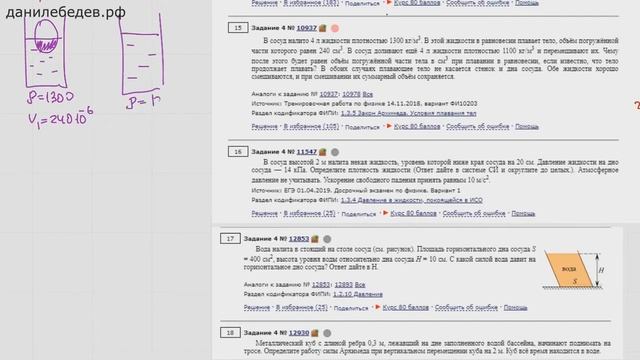Screen dimensions: 640x360
Task: Click 'Помощь' under task 16
Action: [x=523, y=213]
